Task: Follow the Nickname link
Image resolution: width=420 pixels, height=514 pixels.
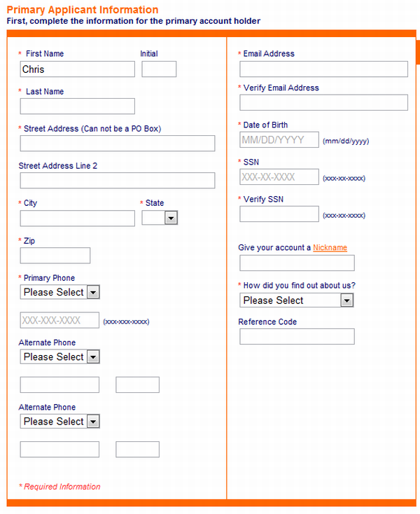Action: [x=330, y=247]
